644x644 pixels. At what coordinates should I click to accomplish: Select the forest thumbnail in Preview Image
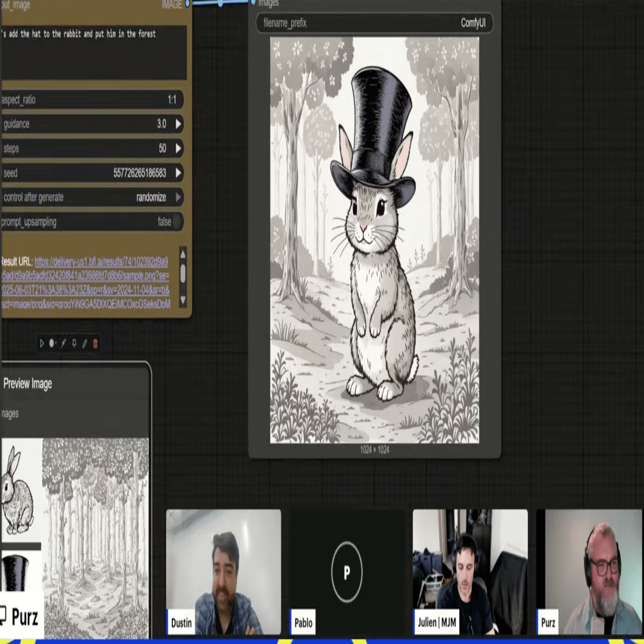pos(96,538)
